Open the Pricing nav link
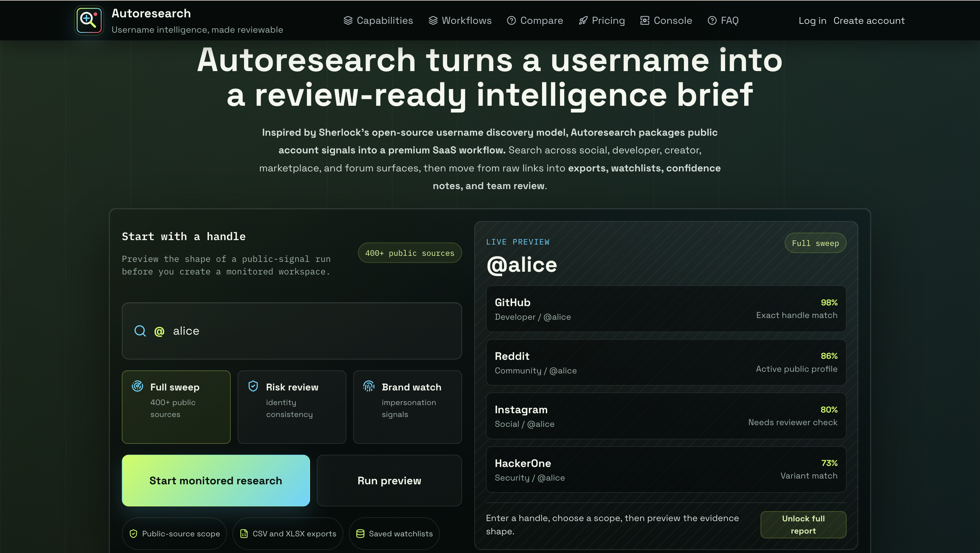 click(602, 20)
